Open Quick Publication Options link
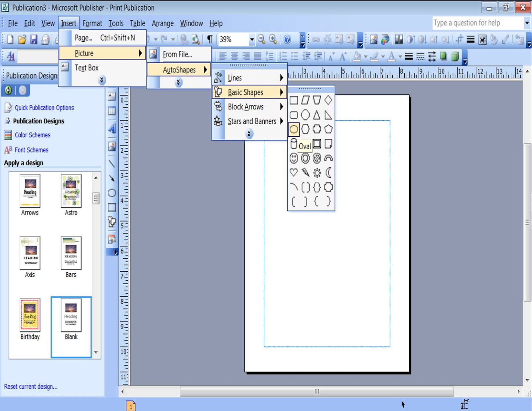 coord(44,108)
